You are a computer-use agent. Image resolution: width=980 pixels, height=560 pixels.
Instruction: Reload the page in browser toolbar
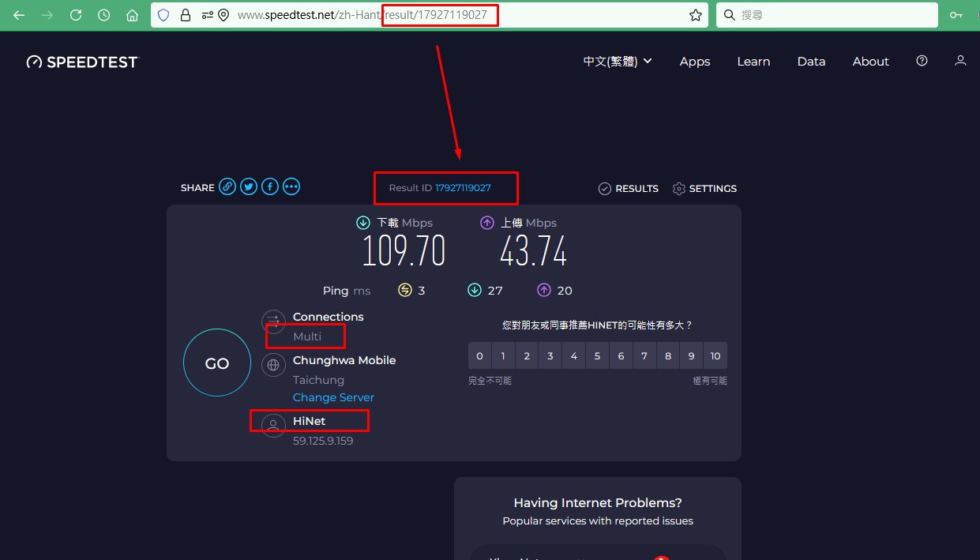click(76, 15)
